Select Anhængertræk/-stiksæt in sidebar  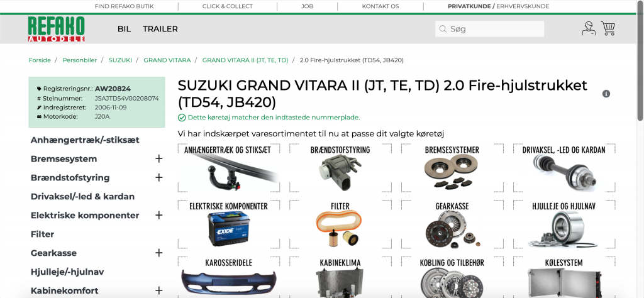click(x=85, y=140)
